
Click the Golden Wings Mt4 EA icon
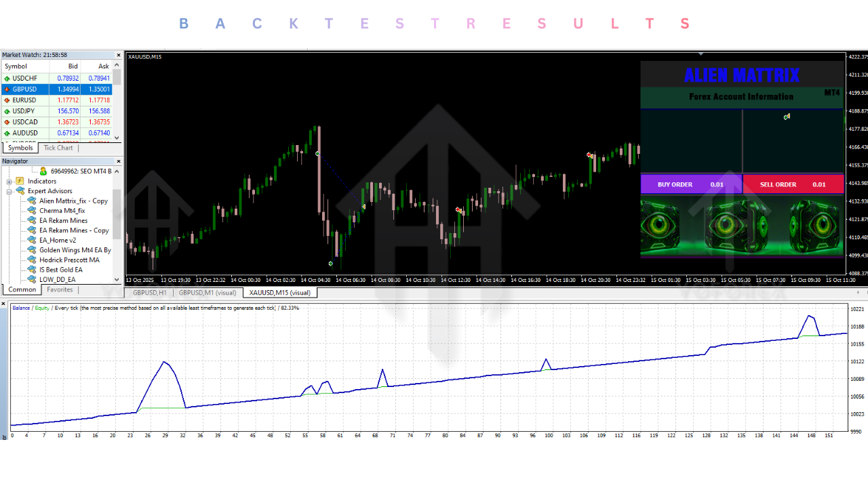coord(32,250)
